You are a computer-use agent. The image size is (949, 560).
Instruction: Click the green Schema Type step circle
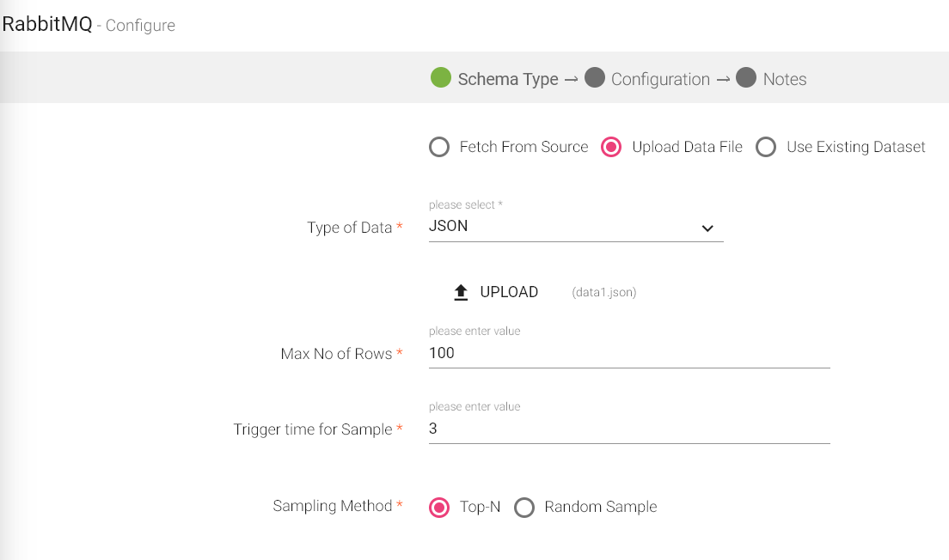click(x=441, y=79)
